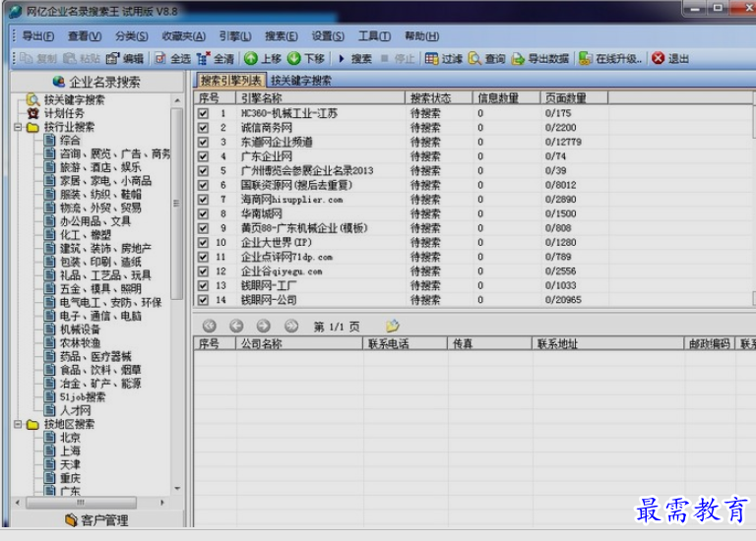Toggle checkbox for HC360-机械工业-江苏
This screenshot has width=756, height=541.
coord(203,113)
